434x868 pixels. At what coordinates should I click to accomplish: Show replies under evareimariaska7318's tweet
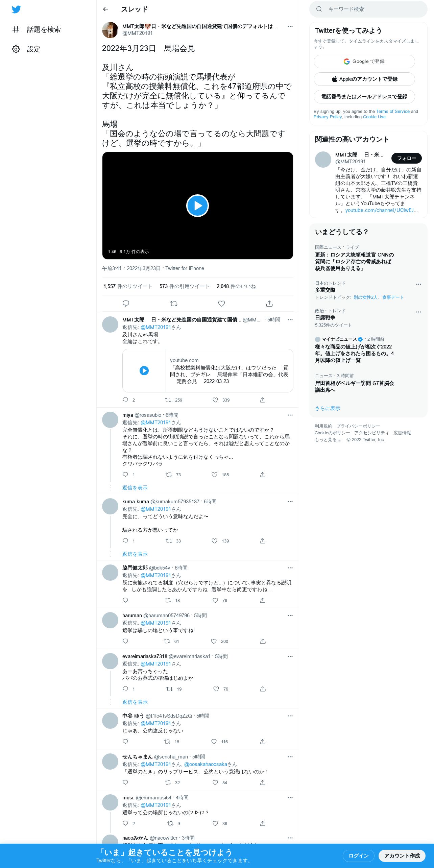[135, 702]
